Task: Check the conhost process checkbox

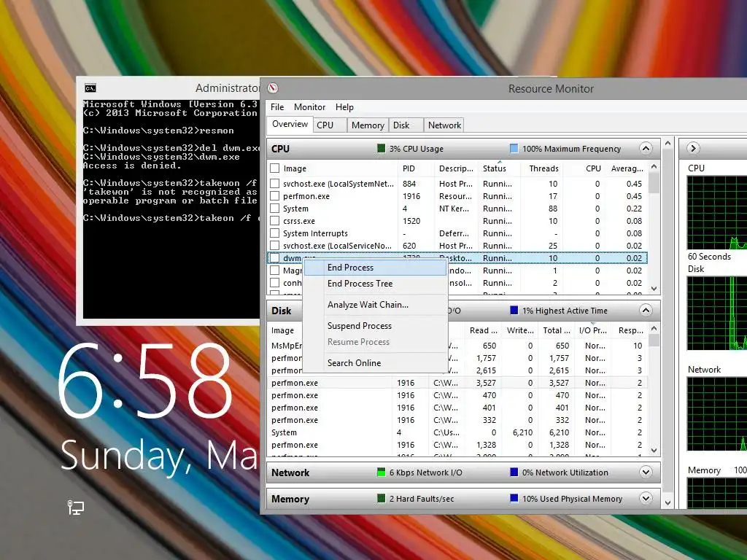Action: [274, 282]
